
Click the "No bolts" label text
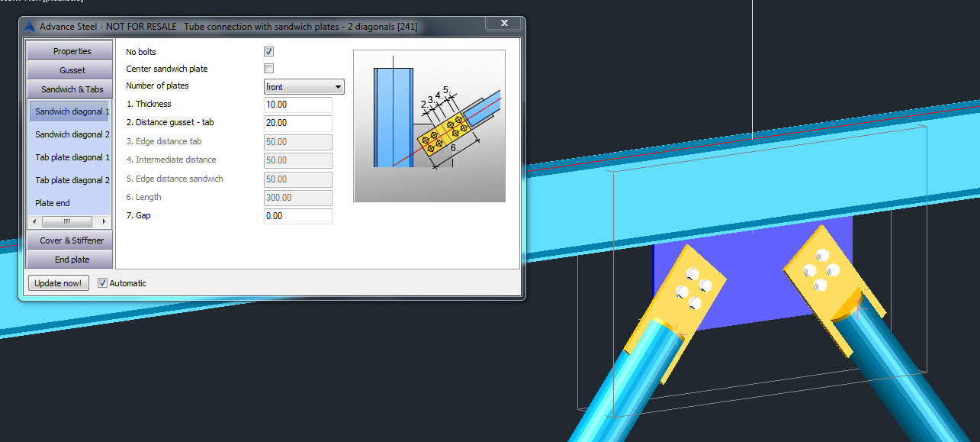pyautogui.click(x=141, y=52)
